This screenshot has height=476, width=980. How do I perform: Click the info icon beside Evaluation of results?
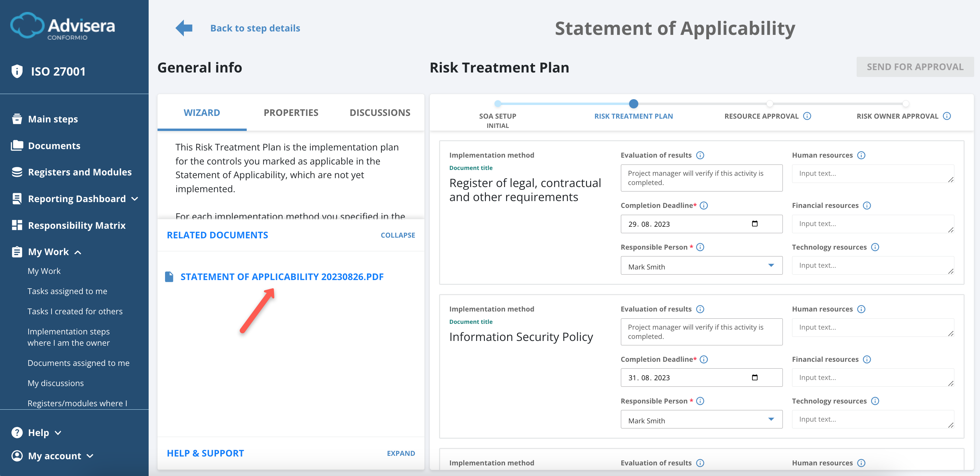700,155
